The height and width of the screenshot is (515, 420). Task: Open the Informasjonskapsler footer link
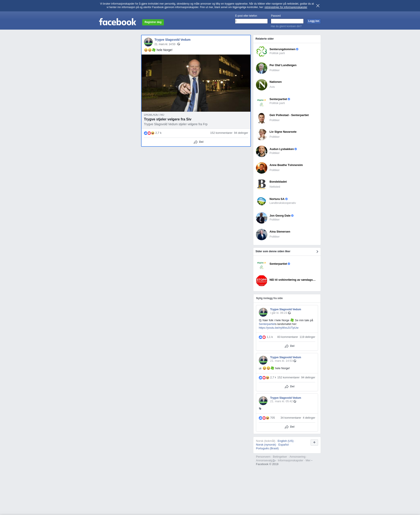(x=290, y=460)
